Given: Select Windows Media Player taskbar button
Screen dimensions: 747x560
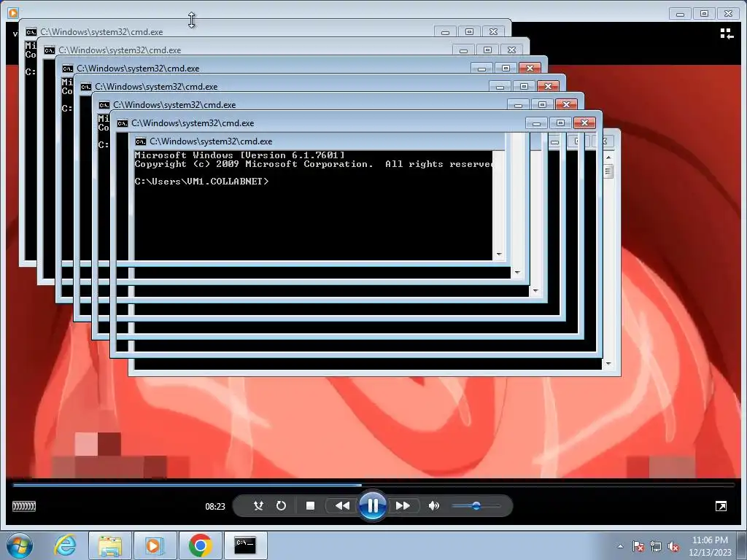Looking at the screenshot, I should click(x=155, y=545).
